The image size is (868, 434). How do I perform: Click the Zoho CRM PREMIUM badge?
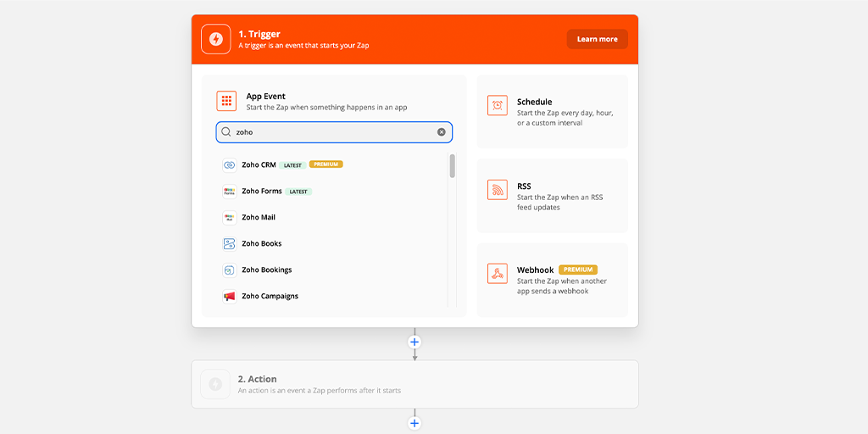point(326,164)
